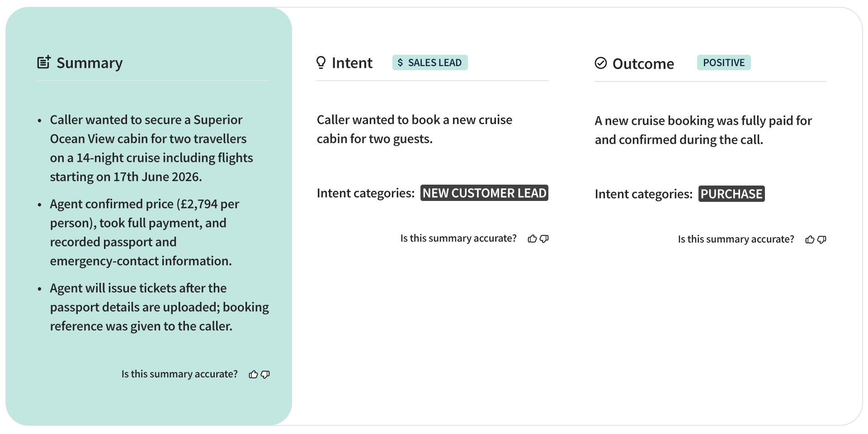Image resolution: width=868 pixels, height=434 pixels.
Task: Click the Superior Ocean View cabin bullet
Action: tap(151, 148)
